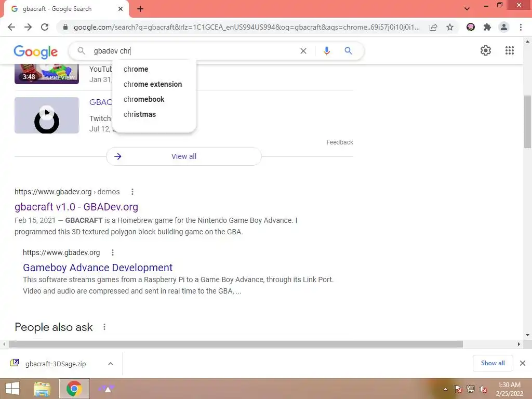Image resolution: width=532 pixels, height=399 pixels.
Task: Expand gbacraft-3DSage.zip download options chevron
Action: tap(111, 364)
